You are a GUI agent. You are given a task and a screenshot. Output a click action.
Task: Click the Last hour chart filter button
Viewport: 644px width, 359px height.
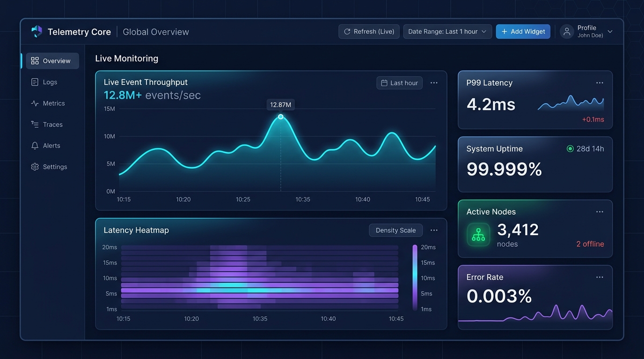(x=399, y=83)
